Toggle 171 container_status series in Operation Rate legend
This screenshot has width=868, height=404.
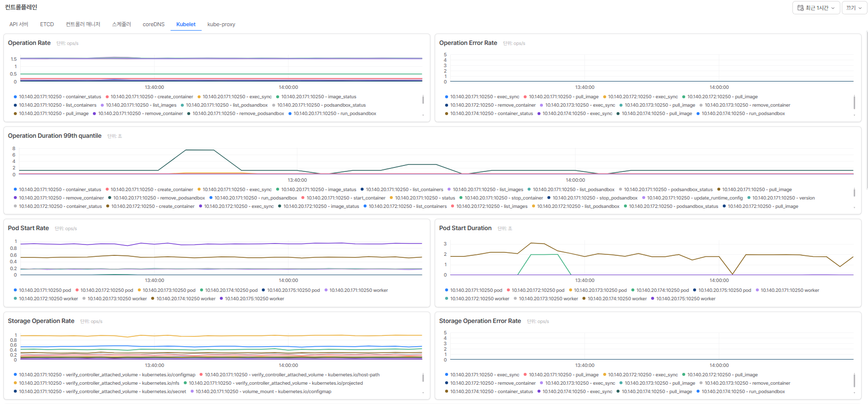pyautogui.click(x=57, y=97)
